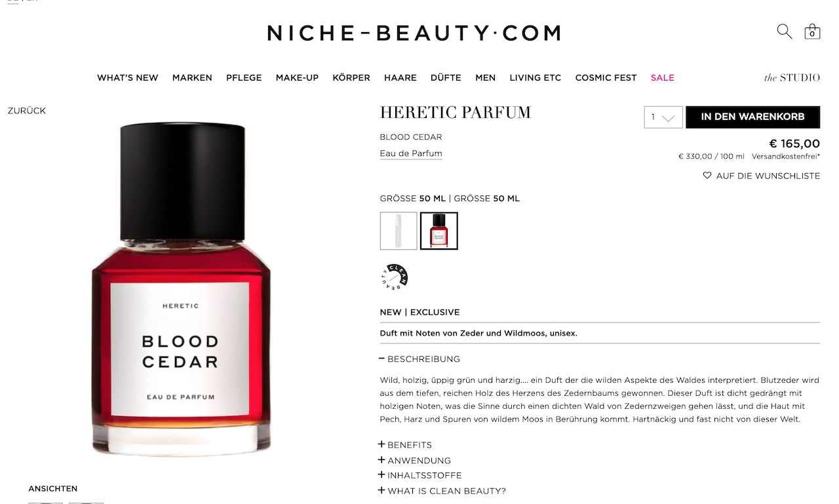Viewport: 839px width, 504px height.
Task: Open the shopping bag cart icon
Action: [x=812, y=31]
